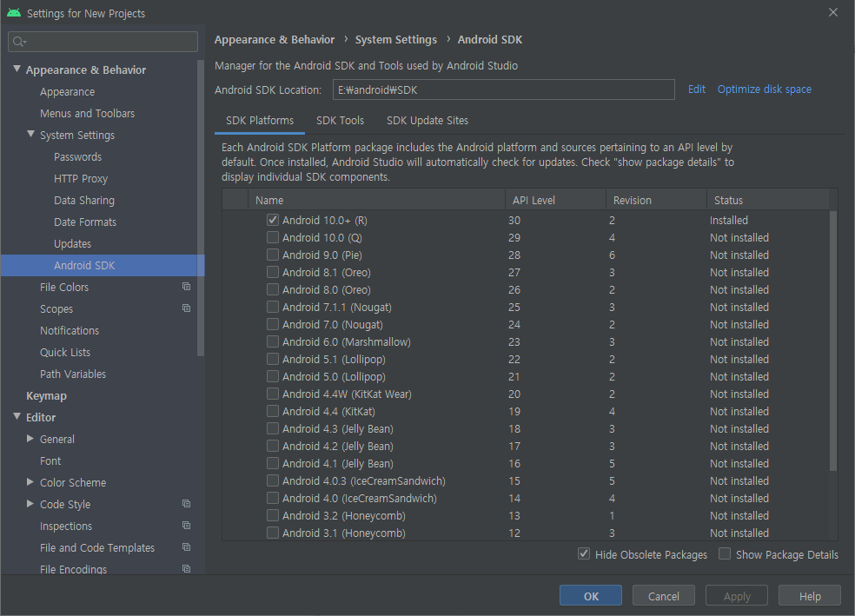855x616 pixels.
Task: Open Notifications settings page
Action: click(70, 331)
